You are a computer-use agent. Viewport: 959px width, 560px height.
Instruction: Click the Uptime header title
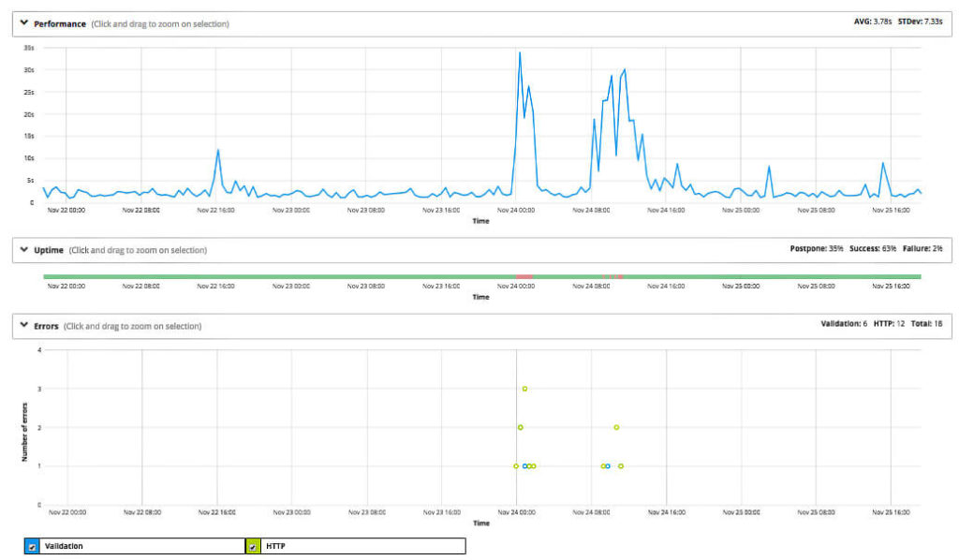(49, 250)
